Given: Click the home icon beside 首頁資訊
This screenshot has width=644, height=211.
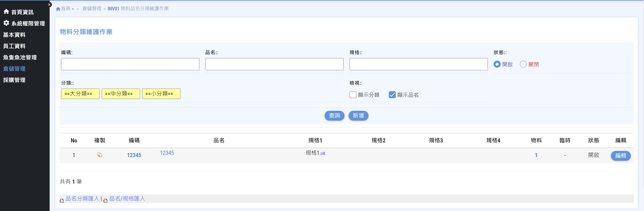Looking at the screenshot, I should (x=6, y=11).
